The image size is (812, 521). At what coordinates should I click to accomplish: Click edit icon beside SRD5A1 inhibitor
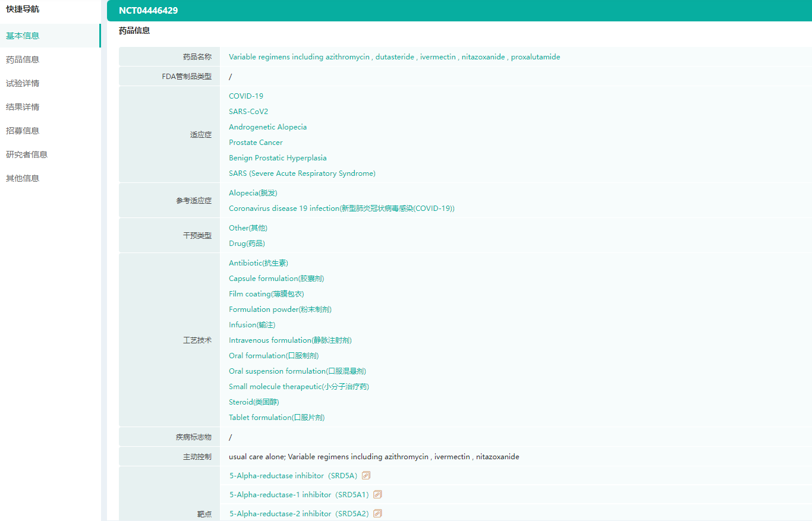pyautogui.click(x=377, y=494)
